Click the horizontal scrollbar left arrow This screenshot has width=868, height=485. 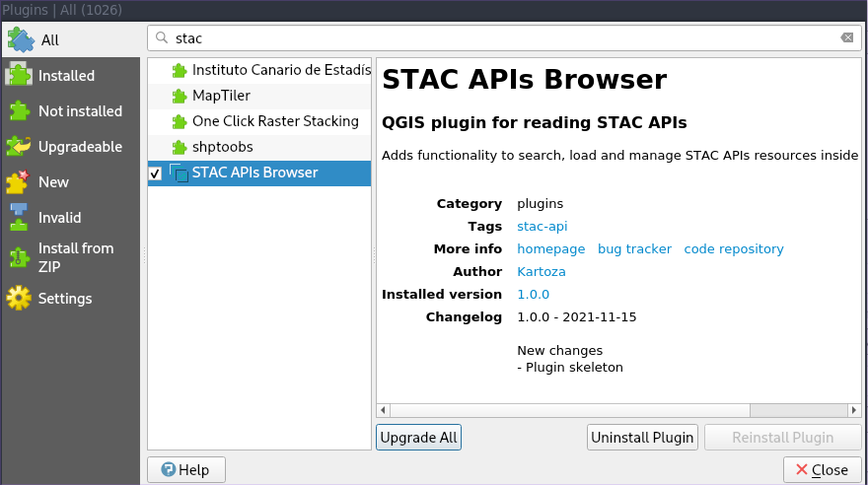click(383, 410)
